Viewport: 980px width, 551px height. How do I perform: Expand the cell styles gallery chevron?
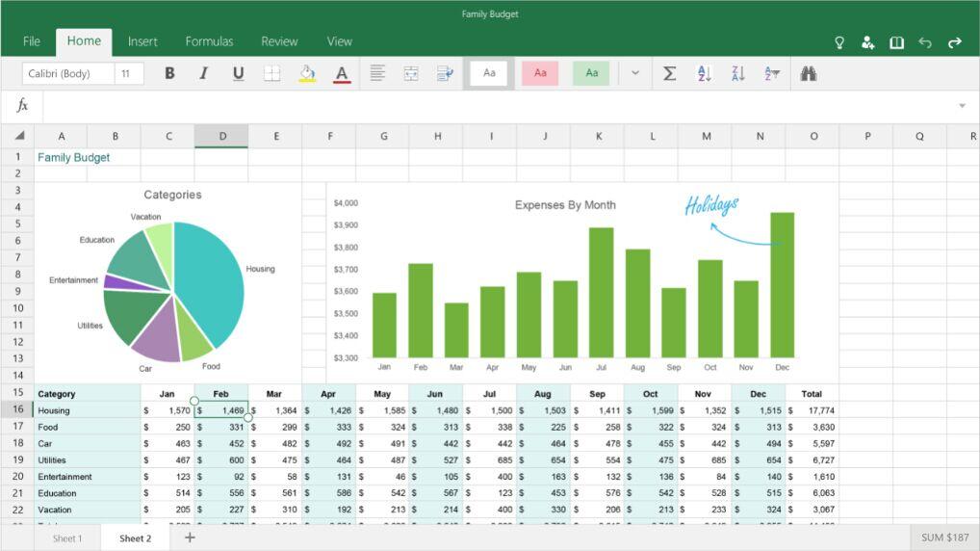click(635, 73)
